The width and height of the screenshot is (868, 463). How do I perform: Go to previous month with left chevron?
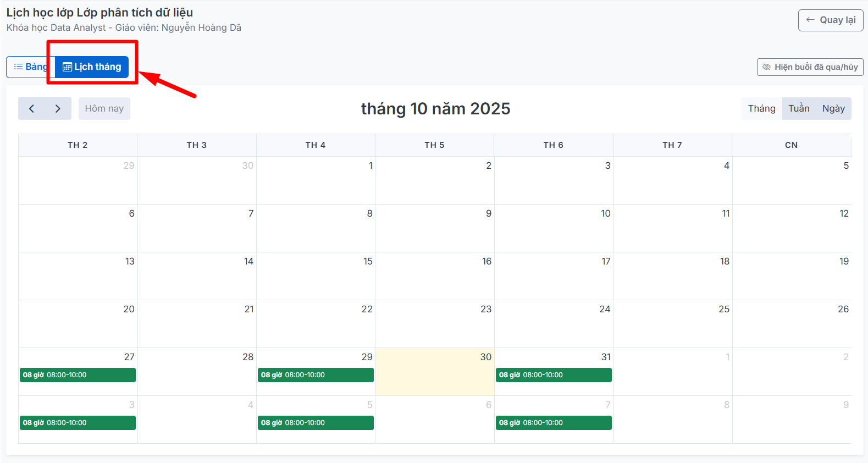pos(32,108)
